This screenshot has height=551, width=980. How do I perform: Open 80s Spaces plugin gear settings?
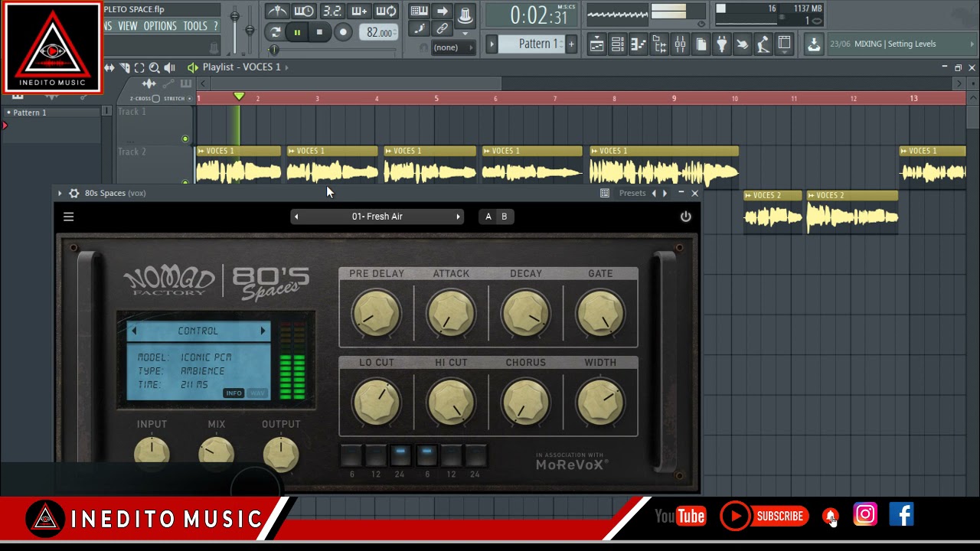tap(74, 194)
